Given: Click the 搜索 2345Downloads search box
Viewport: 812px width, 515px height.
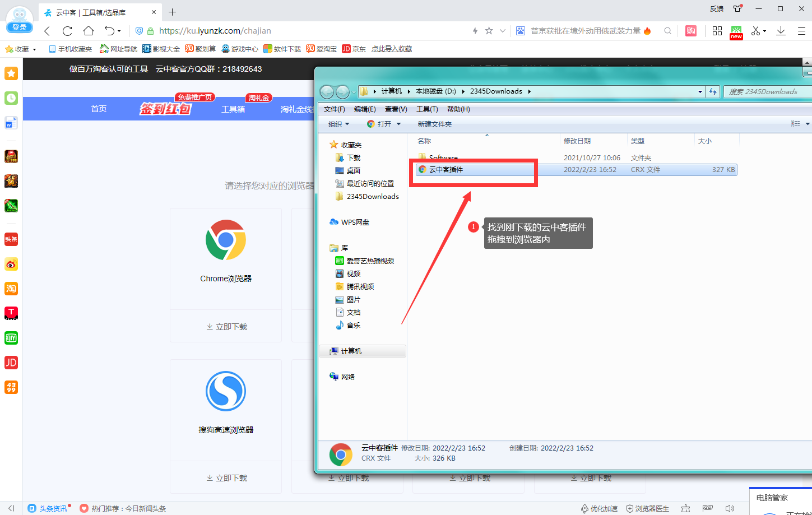Looking at the screenshot, I should click(768, 91).
